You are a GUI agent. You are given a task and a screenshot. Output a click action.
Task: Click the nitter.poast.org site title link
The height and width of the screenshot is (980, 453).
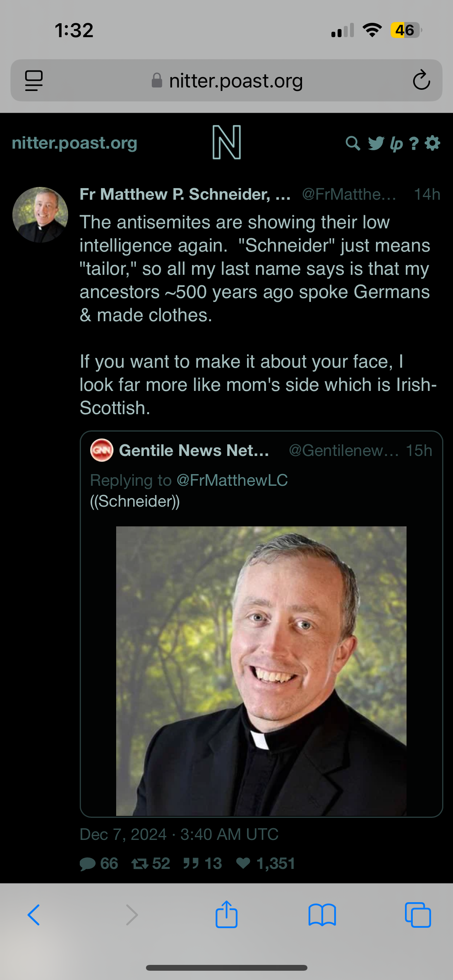75,143
